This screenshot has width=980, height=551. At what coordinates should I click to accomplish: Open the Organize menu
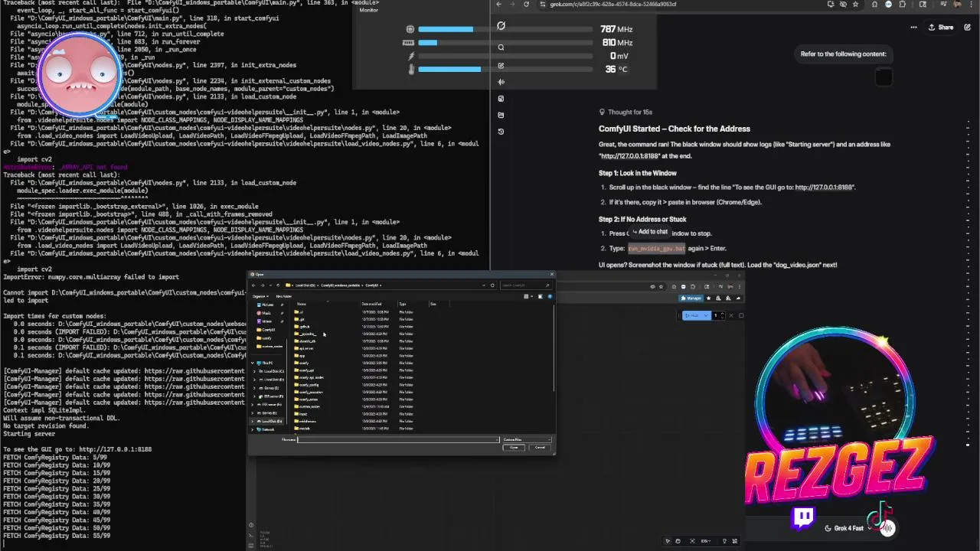click(260, 296)
